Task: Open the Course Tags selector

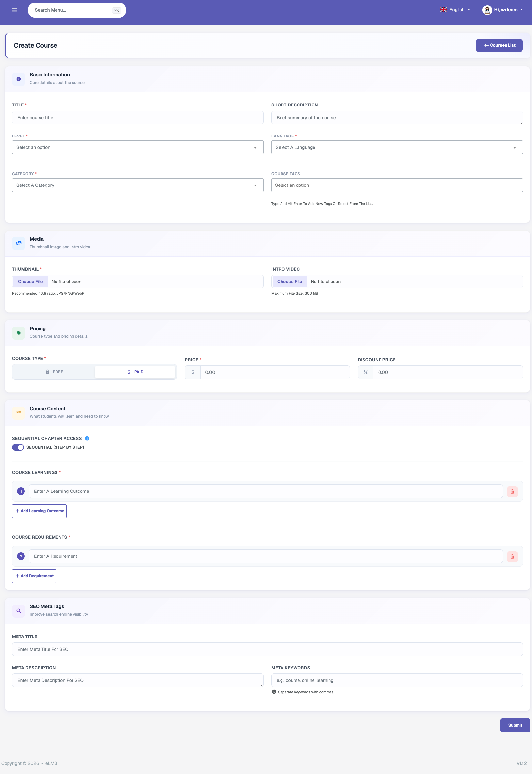Action: coord(397,185)
